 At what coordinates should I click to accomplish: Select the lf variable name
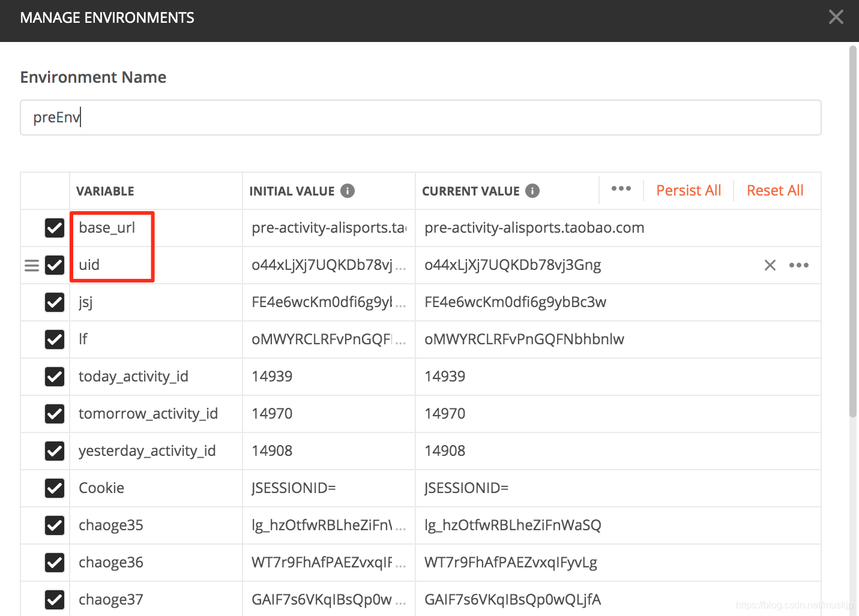(x=83, y=339)
